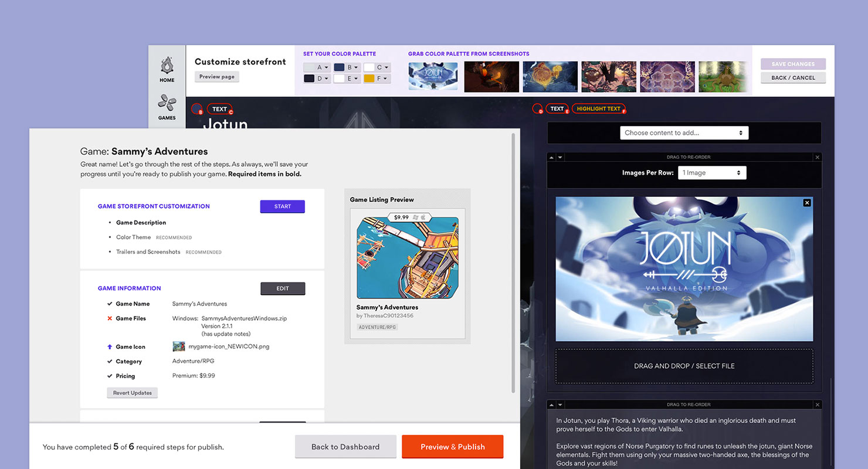Click the Apple platform icon on listing preview
The height and width of the screenshot is (469, 868).
pyautogui.click(x=423, y=217)
